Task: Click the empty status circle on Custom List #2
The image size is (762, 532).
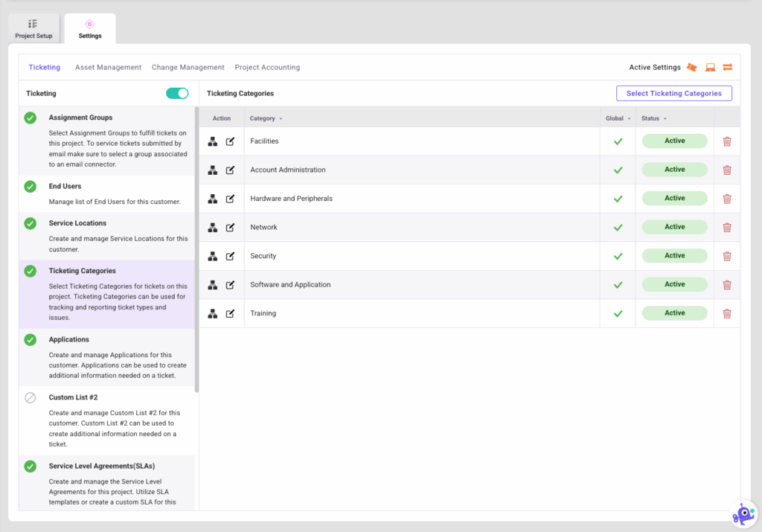Action: tap(31, 397)
